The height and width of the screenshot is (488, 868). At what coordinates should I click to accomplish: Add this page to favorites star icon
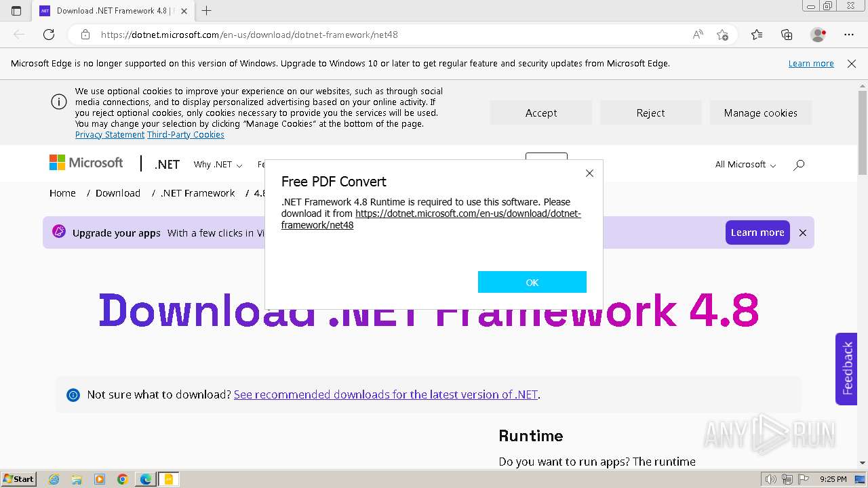(722, 35)
